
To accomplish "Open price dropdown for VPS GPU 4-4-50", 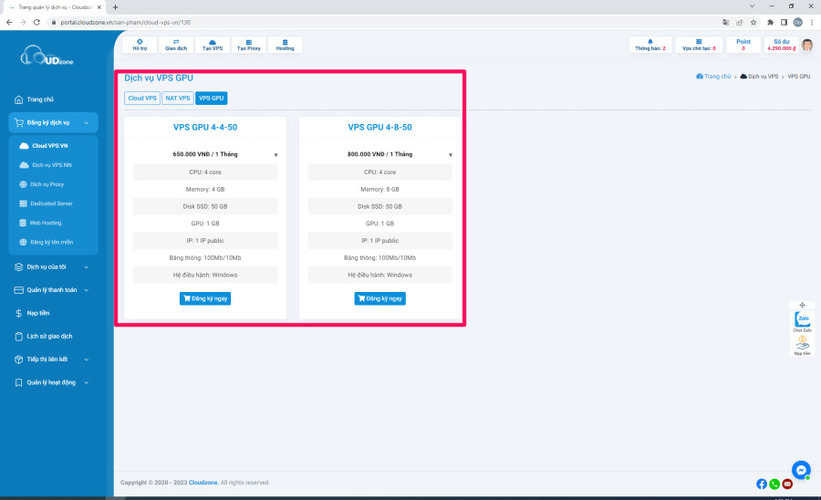I will pos(275,155).
